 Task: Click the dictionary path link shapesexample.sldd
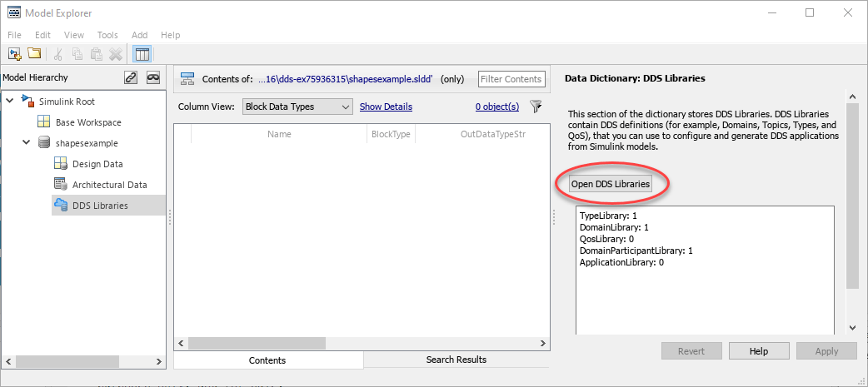(346, 79)
